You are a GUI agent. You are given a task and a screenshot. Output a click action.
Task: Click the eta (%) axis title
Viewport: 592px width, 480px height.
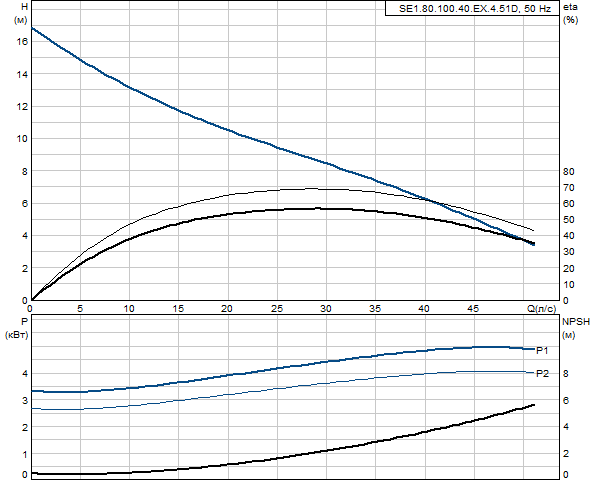tap(570, 14)
